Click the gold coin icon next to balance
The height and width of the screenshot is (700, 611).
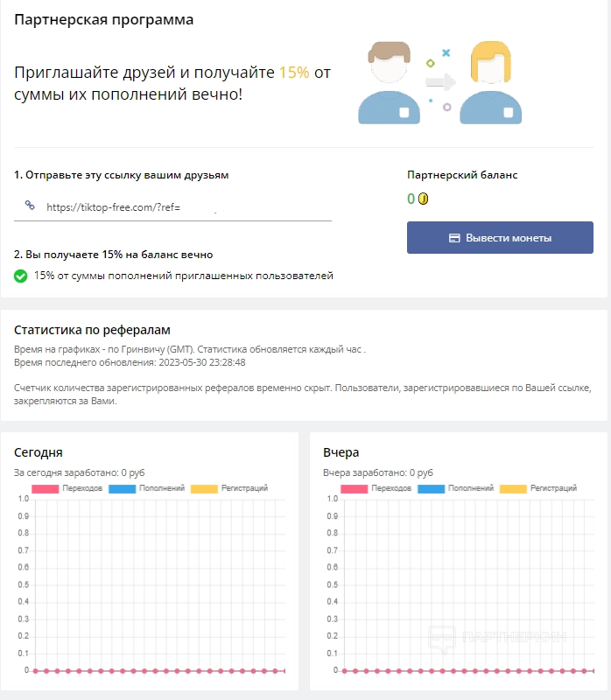[x=423, y=199]
